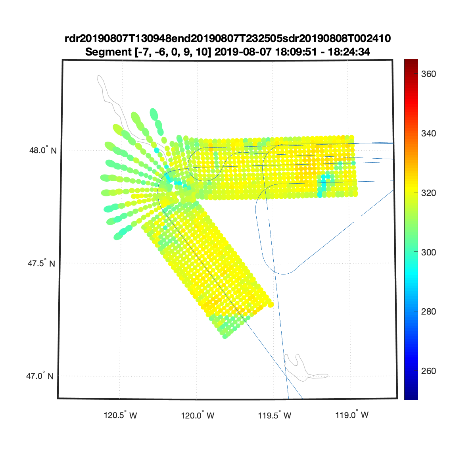Screen dimensions: 476x476
Task: Click the 360 colorbar tick label
Action: (428, 74)
